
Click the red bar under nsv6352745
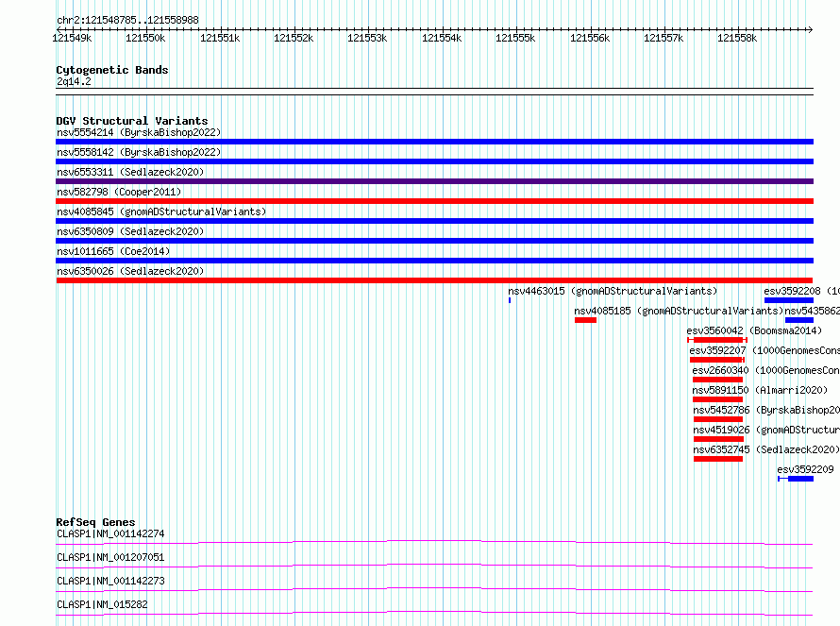click(x=718, y=459)
